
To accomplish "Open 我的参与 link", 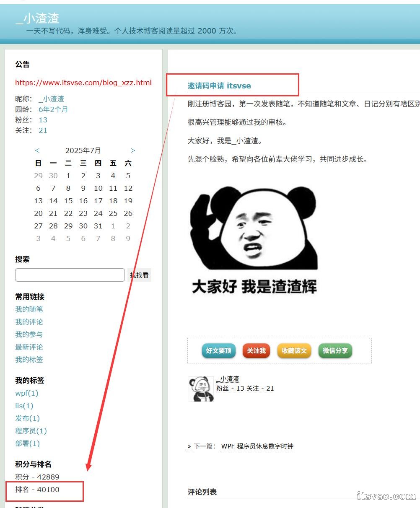I will (x=29, y=334).
